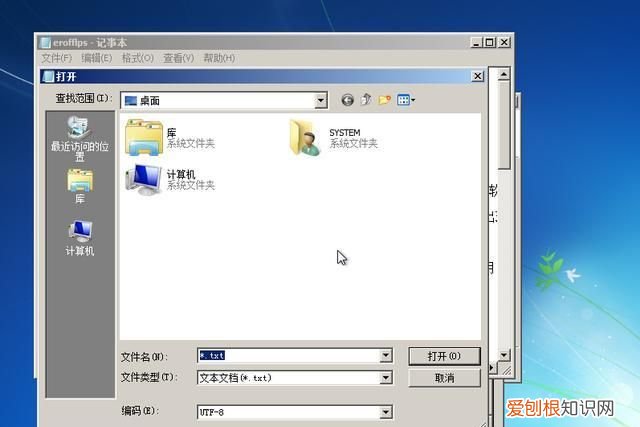640x427 pixels.
Task: Expand the file type dropdown arrow
Action: [x=386, y=378]
